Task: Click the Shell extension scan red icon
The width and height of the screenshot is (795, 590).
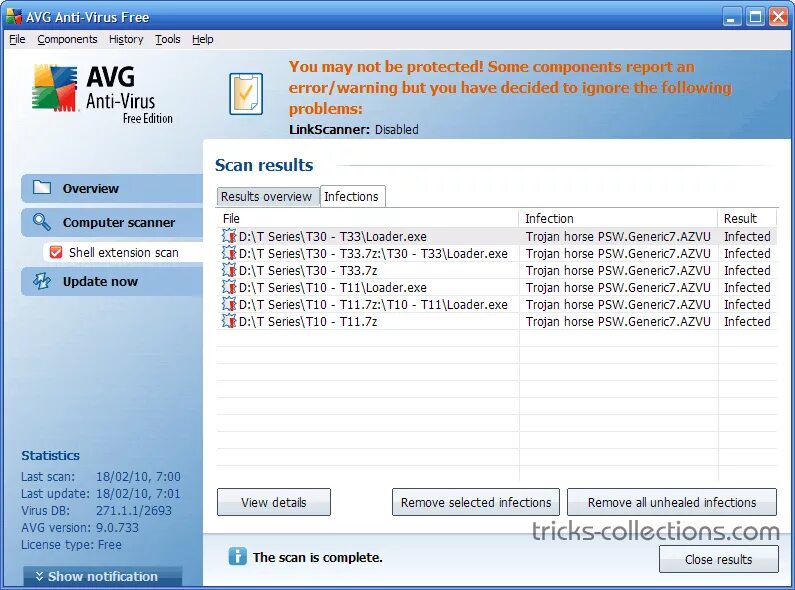Action: click(x=56, y=252)
